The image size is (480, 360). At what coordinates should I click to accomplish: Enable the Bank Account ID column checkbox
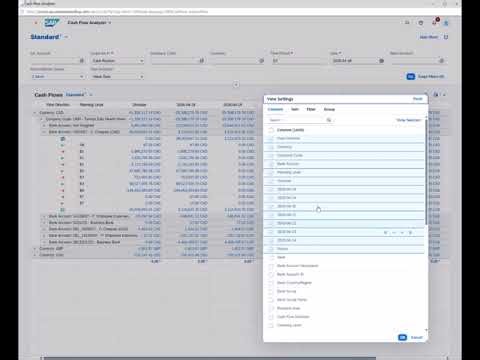(271, 274)
